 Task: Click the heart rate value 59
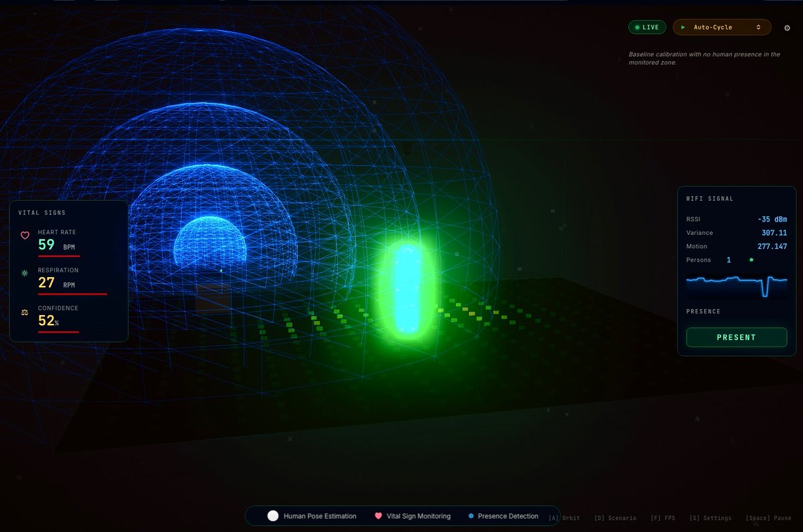(x=46, y=244)
